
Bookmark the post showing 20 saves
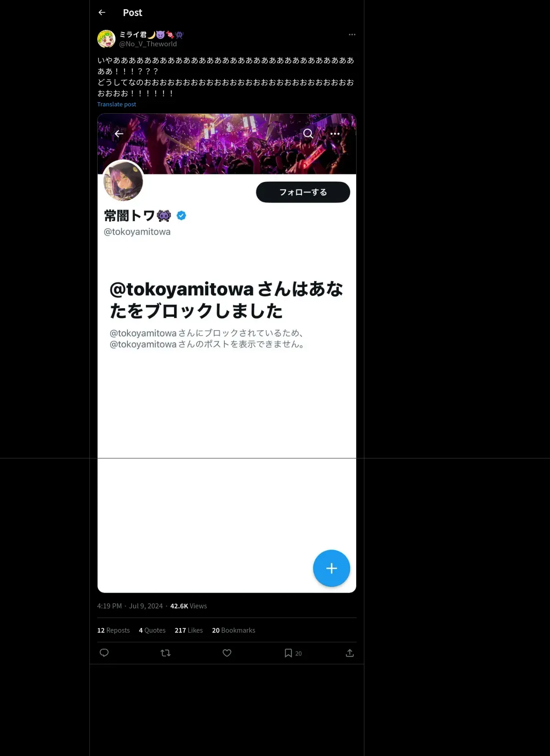click(293, 653)
